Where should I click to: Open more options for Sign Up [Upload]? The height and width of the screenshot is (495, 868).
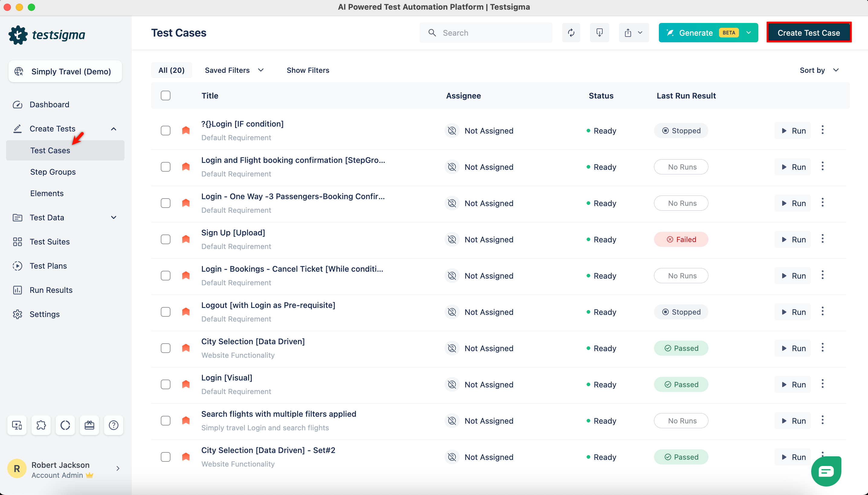[822, 239]
